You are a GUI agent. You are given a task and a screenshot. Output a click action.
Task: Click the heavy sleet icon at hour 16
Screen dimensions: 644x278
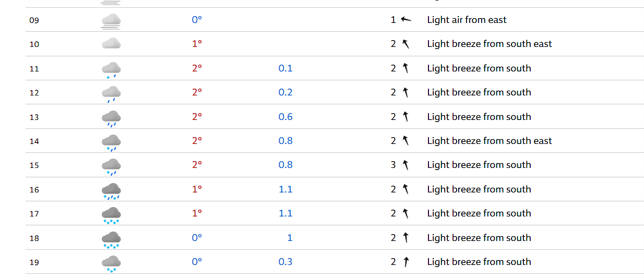pyautogui.click(x=111, y=191)
